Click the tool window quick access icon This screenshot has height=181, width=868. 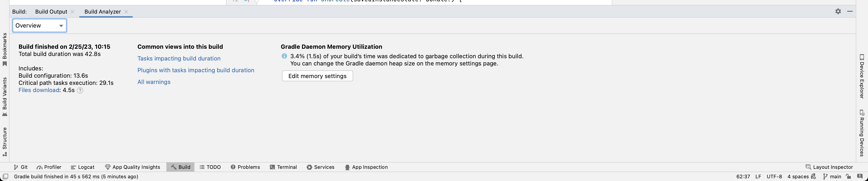[x=5, y=176]
